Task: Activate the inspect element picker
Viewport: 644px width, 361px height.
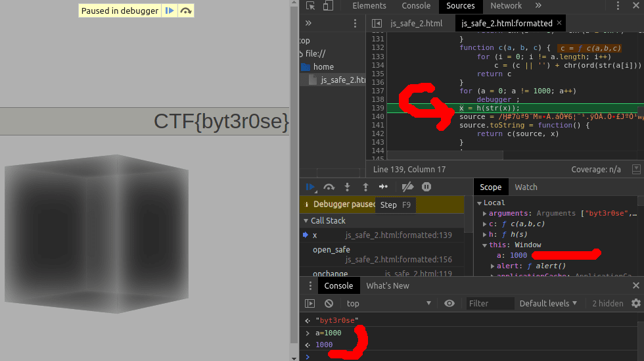Action: 310,6
